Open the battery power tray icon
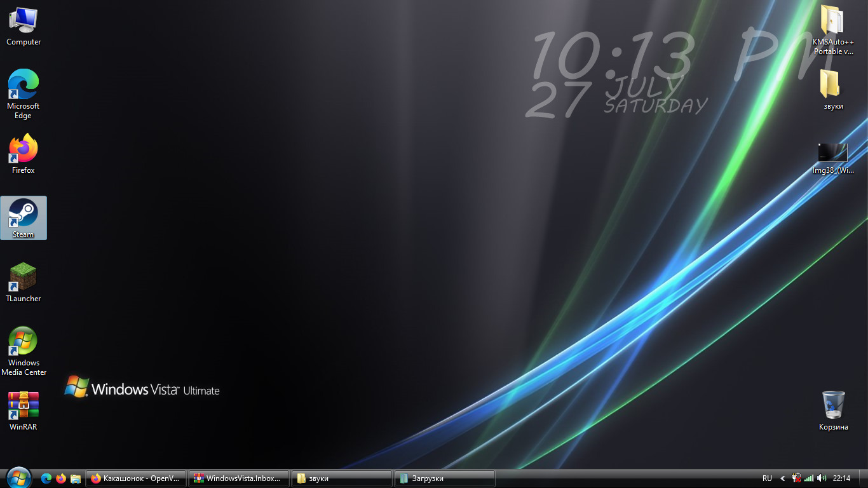Screen dimensions: 868x488 797,478
